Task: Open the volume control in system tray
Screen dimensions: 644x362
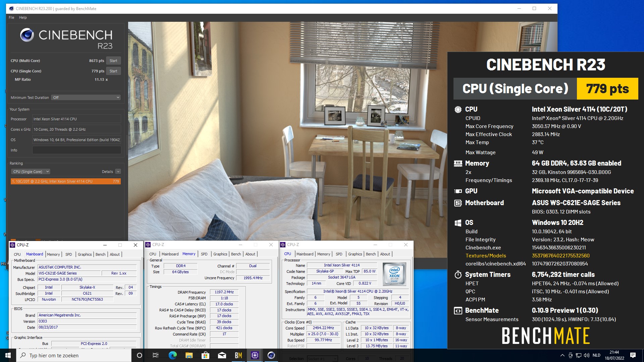Action: coord(586,355)
